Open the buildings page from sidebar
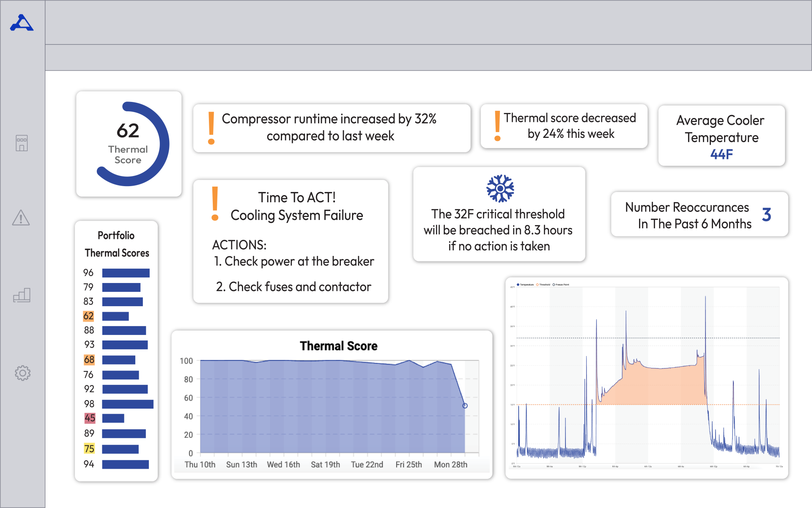Screen dimensions: 812x508 pos(22,143)
